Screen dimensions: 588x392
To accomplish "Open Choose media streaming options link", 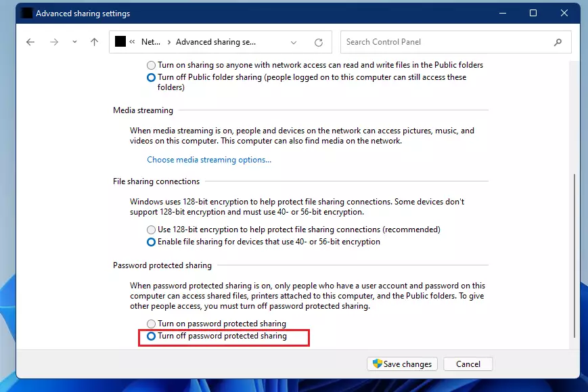I will (209, 160).
